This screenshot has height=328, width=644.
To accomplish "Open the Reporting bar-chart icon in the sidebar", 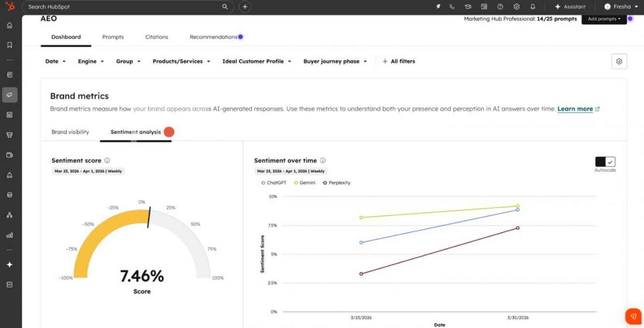I will pos(10,235).
